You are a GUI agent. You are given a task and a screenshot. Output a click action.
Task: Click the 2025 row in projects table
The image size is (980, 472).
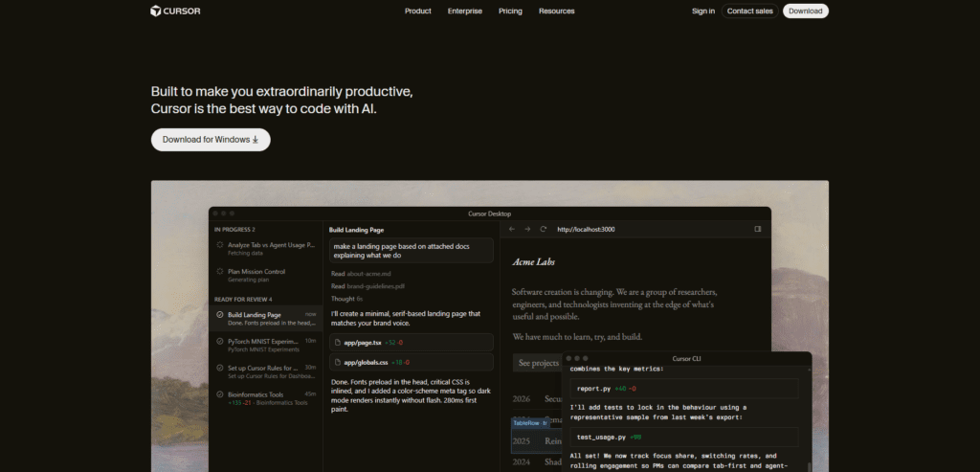pos(536,441)
